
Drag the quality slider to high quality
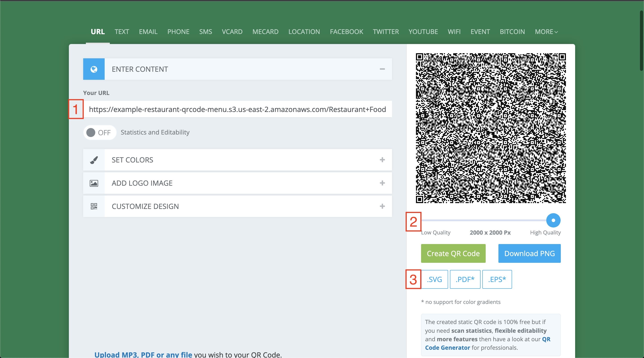553,220
